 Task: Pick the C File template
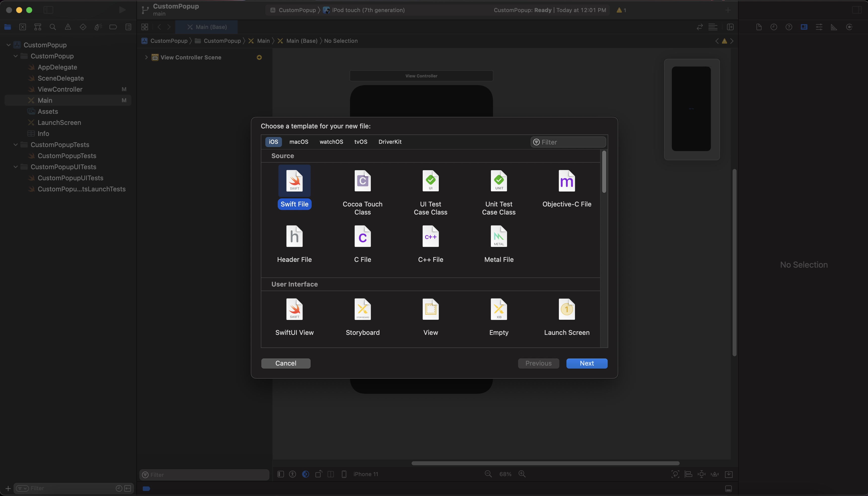362,244
